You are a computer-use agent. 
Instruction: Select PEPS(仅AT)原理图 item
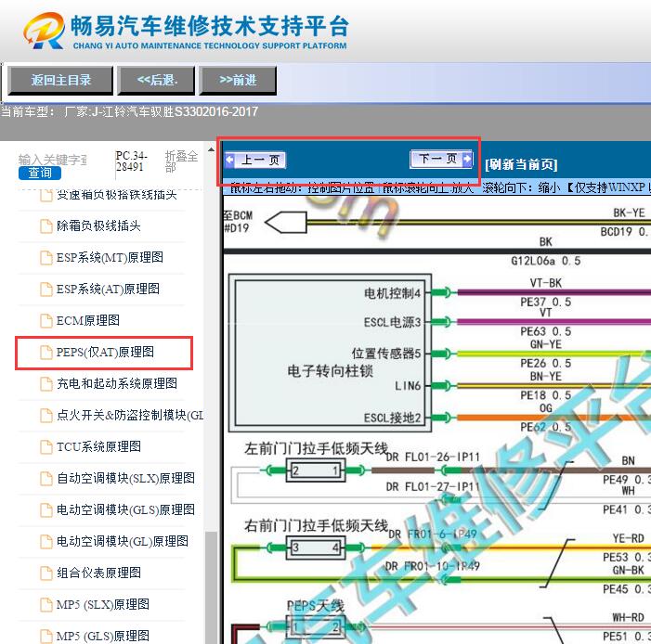point(105,352)
